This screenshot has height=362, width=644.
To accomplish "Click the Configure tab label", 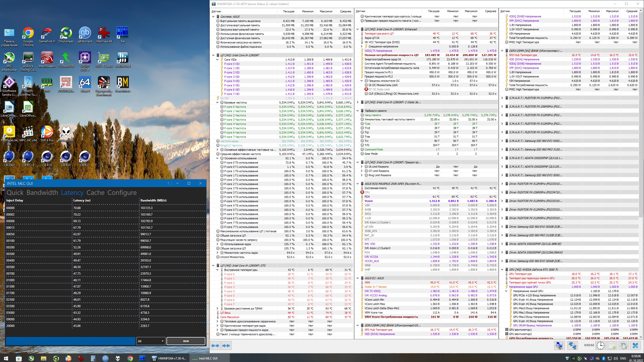I will click(x=122, y=193).
